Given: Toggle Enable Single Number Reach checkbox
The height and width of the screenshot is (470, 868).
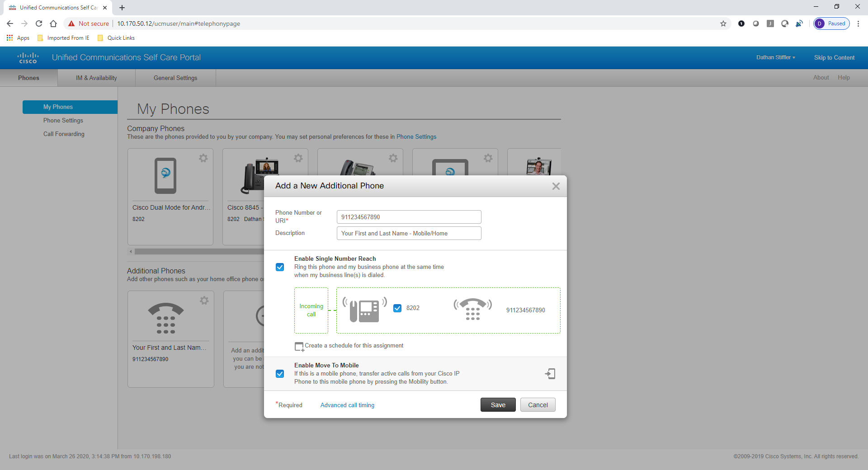Looking at the screenshot, I should click(280, 267).
